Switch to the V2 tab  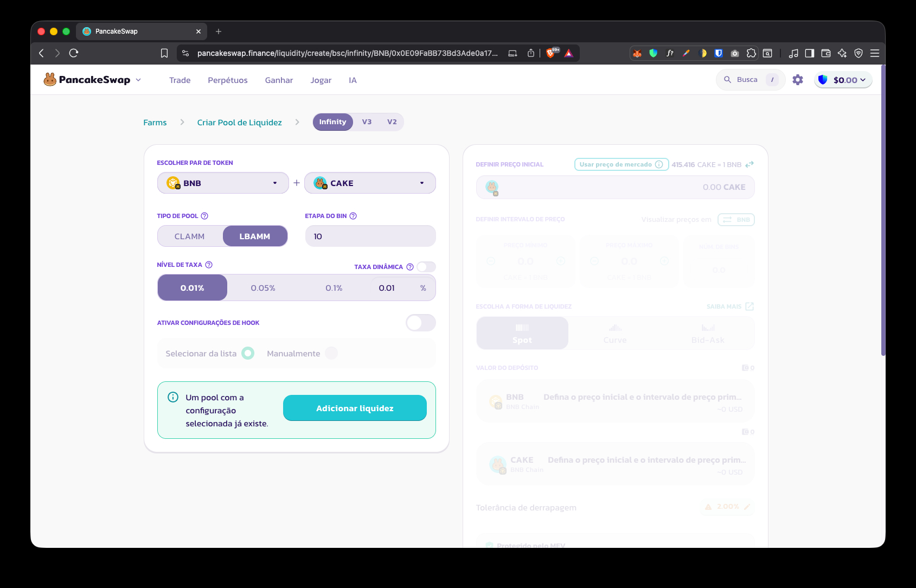pyautogui.click(x=392, y=122)
